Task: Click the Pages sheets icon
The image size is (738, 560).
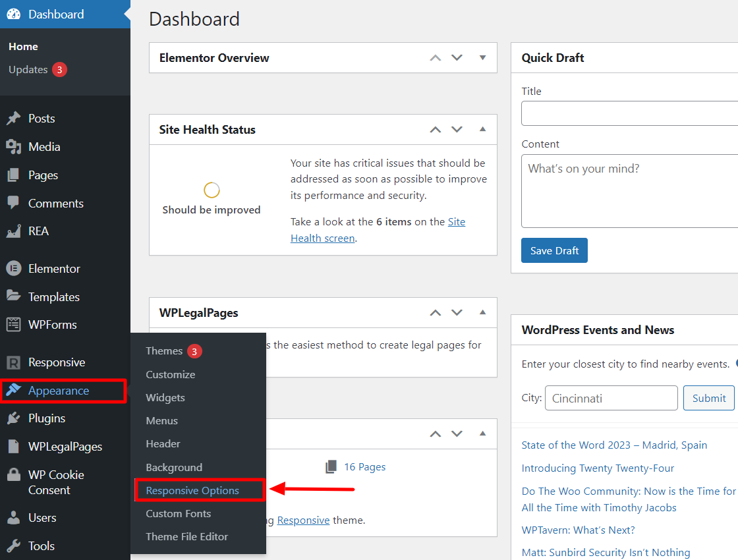Action: coord(14,175)
